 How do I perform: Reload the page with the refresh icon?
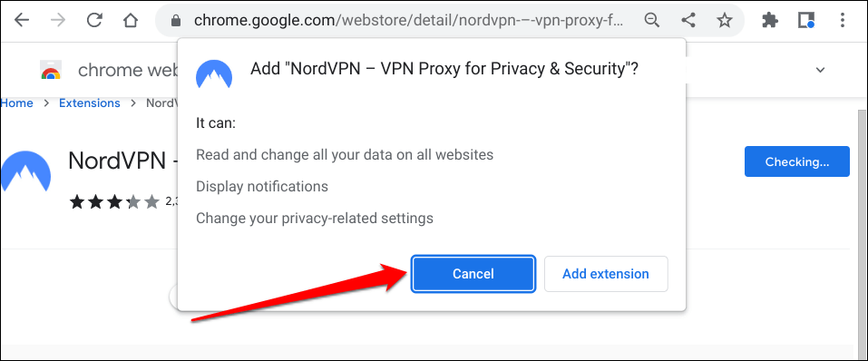[x=94, y=21]
